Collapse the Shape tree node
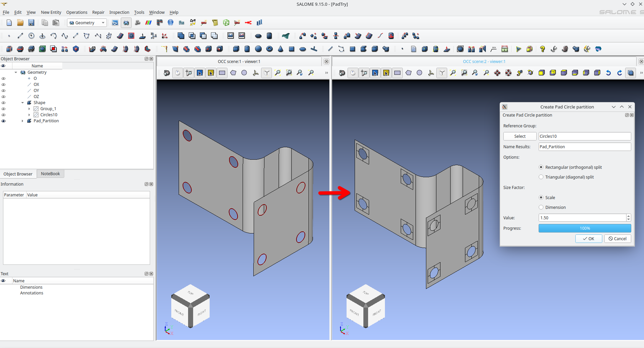This screenshot has width=644, height=348. [23, 103]
